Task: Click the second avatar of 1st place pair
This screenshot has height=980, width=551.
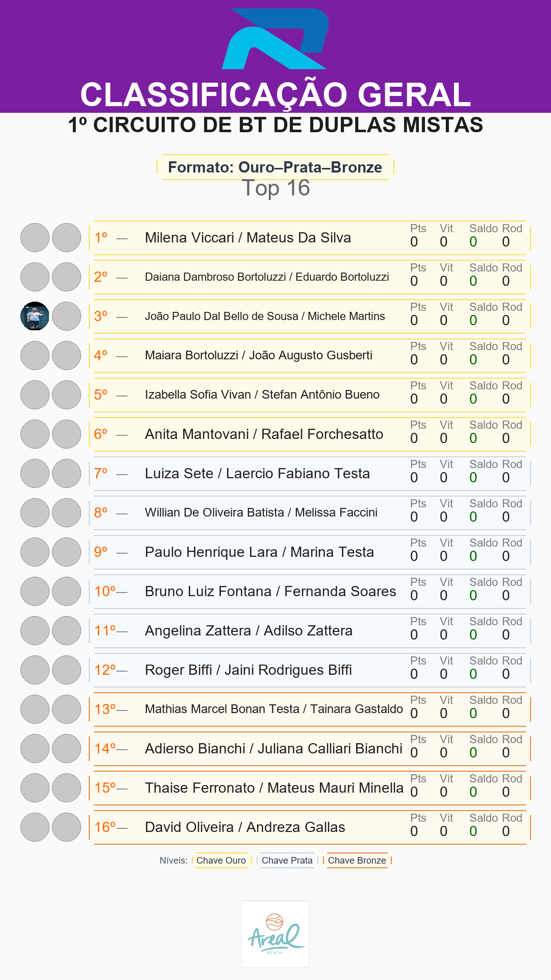Action: [x=66, y=237]
